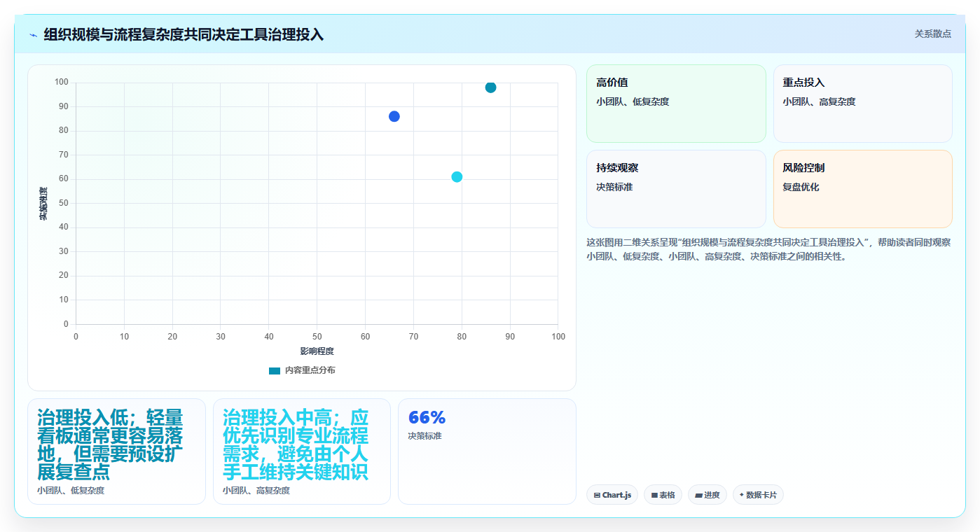Screen dimensions: 980x532
Task: Click the y-axis tick label 100
Action: pos(62,83)
